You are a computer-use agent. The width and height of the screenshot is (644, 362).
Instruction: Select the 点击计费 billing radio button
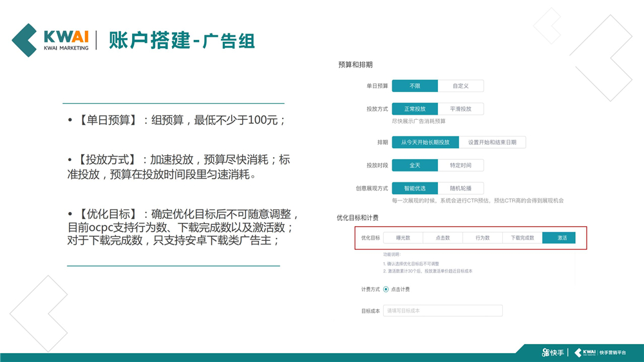pos(386,289)
